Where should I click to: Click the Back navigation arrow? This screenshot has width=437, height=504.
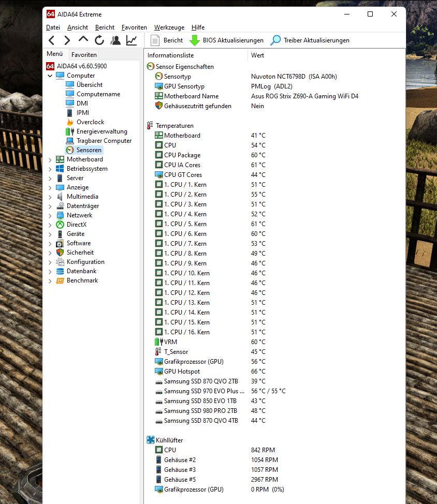[x=51, y=40]
